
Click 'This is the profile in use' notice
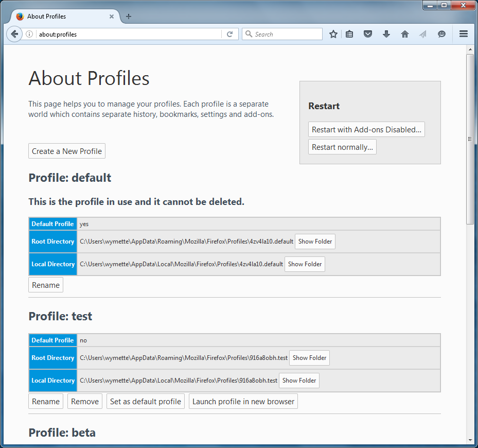[x=136, y=202]
